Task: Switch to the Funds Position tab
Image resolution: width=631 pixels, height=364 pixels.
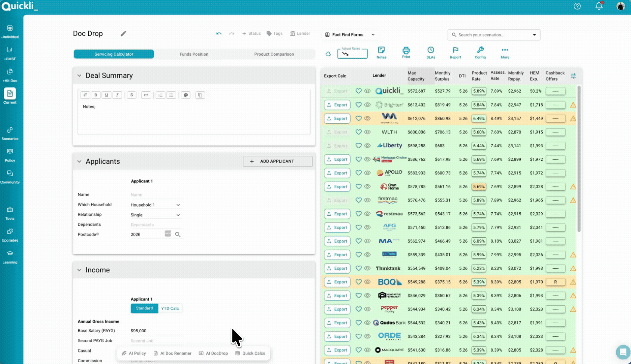Action: [194, 54]
